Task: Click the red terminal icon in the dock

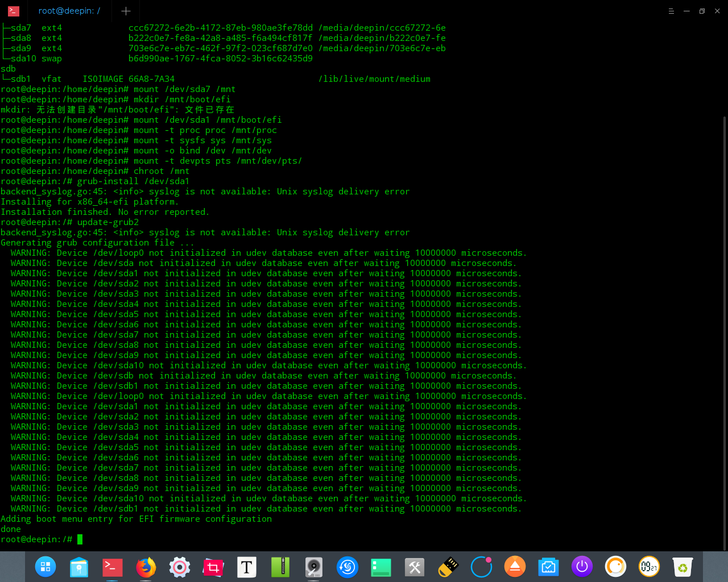Action: [112, 567]
